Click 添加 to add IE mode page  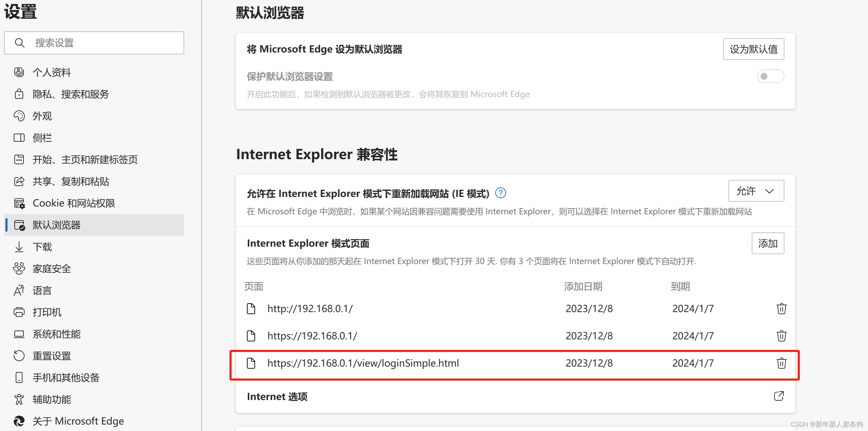768,243
